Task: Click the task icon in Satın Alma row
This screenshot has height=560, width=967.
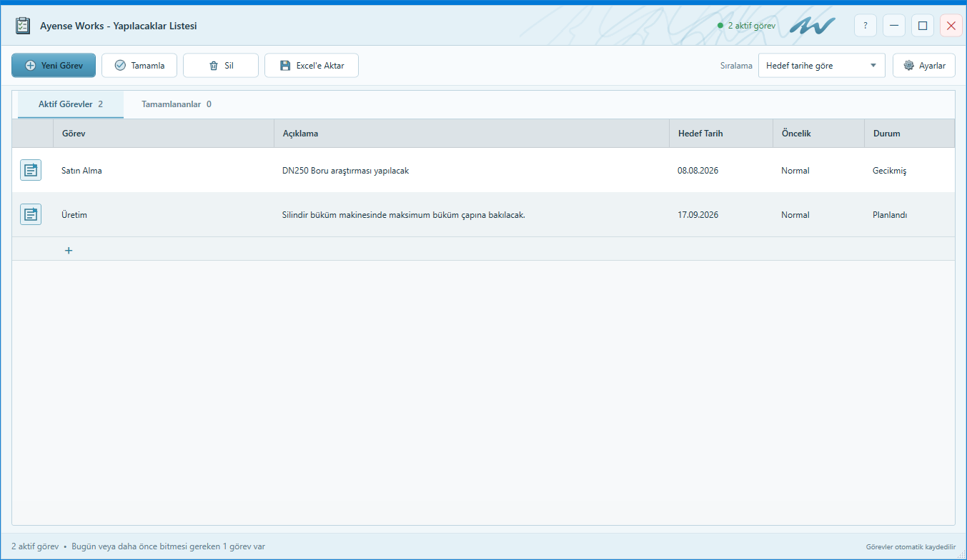Action: 31,170
